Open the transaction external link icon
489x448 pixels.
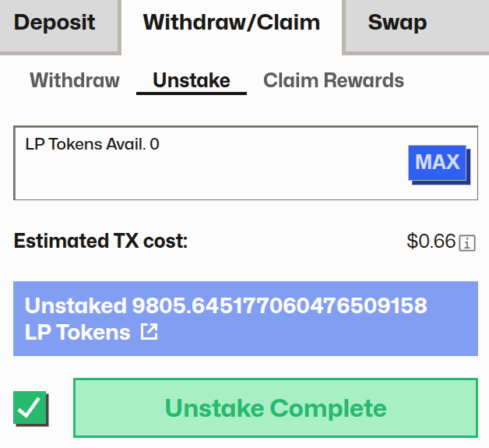coord(149,333)
